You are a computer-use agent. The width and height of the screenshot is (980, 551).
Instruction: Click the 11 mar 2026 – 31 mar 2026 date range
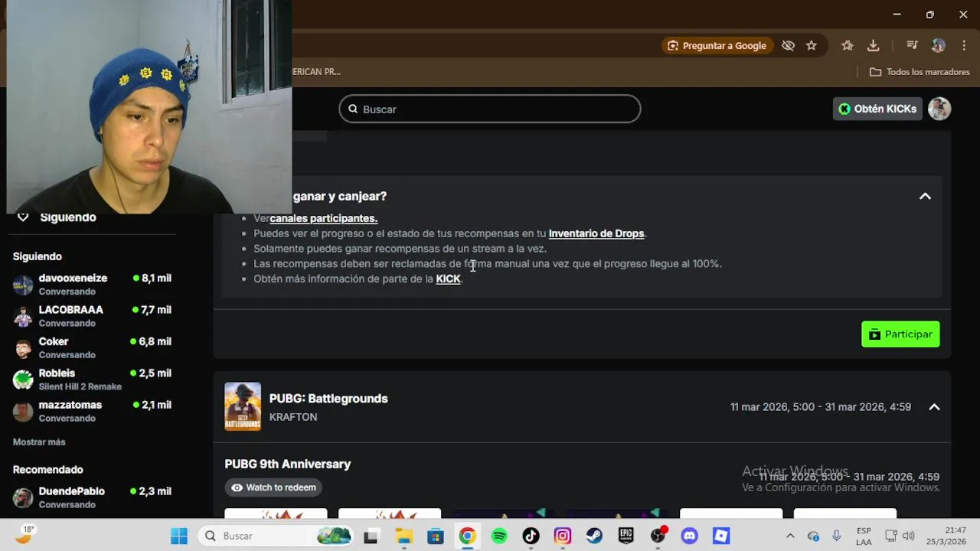pyautogui.click(x=821, y=407)
